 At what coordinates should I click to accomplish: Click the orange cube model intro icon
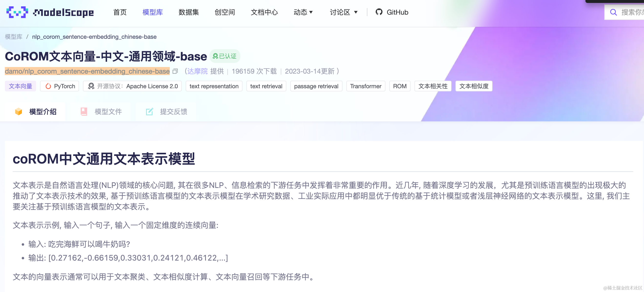pos(19,112)
